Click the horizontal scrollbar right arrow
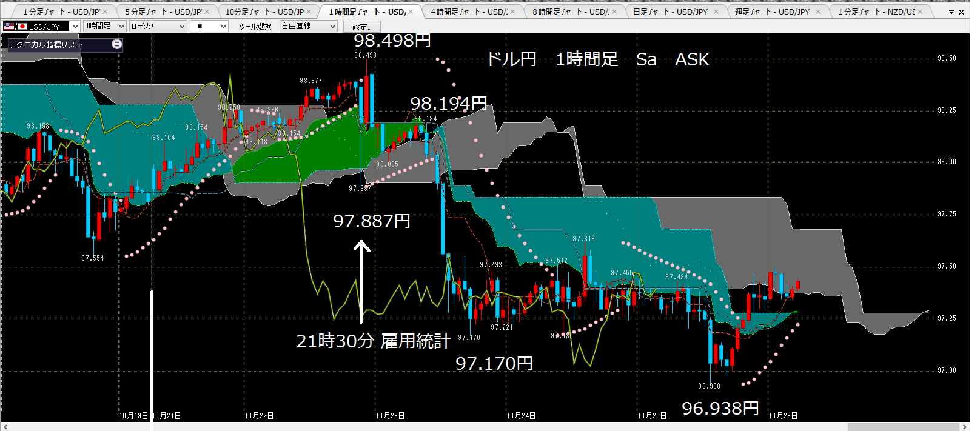Screen dimensions: 980x431 pyautogui.click(x=965, y=427)
